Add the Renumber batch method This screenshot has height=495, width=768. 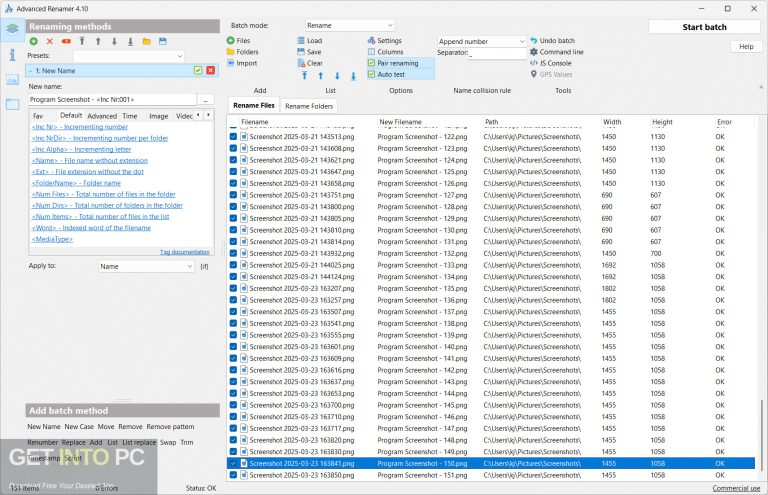tap(43, 442)
